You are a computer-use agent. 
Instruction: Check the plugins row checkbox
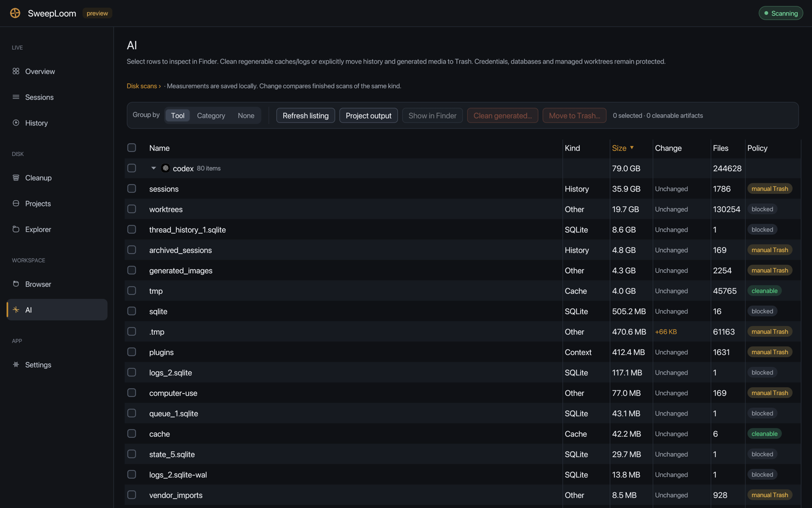(131, 352)
